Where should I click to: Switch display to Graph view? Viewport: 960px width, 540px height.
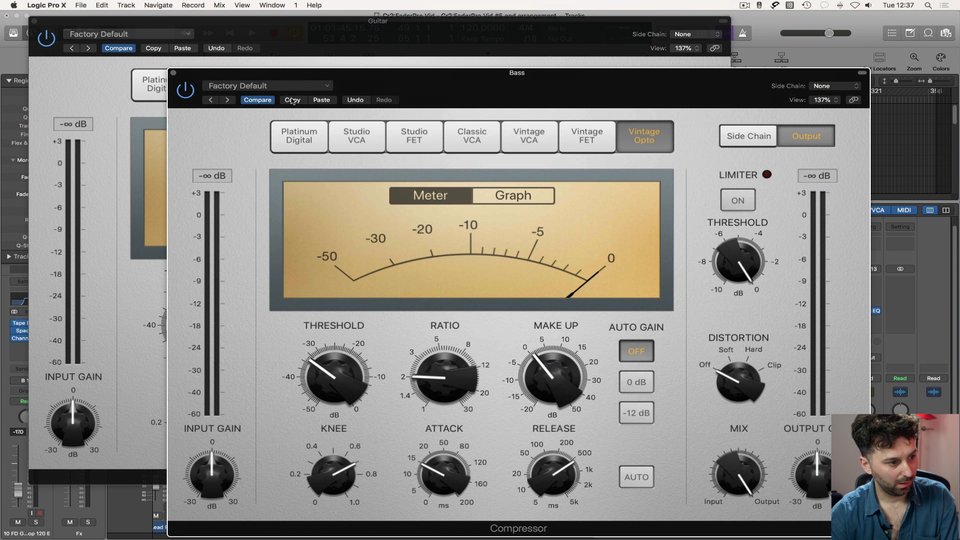513,195
